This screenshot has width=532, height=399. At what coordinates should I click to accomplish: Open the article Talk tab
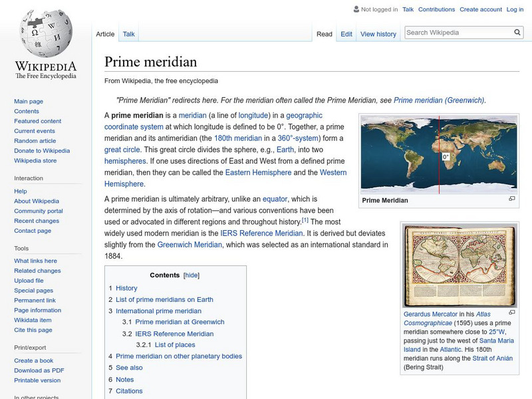click(128, 34)
